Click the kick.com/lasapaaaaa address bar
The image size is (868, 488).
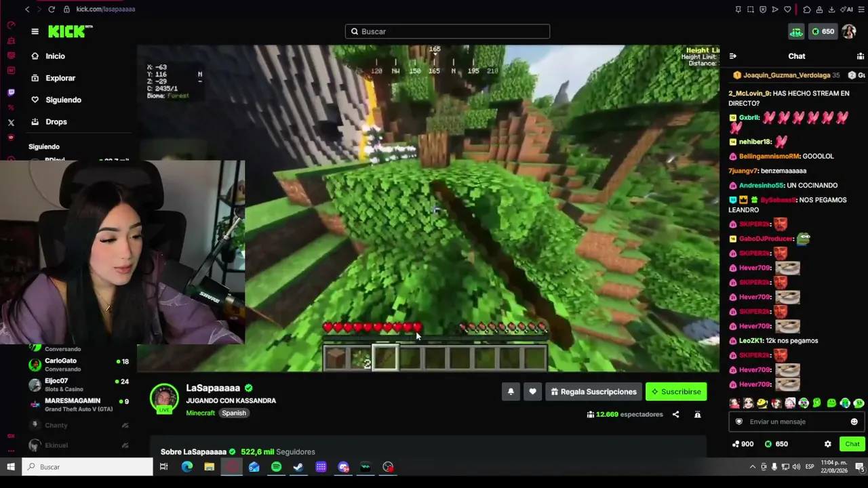pos(105,9)
